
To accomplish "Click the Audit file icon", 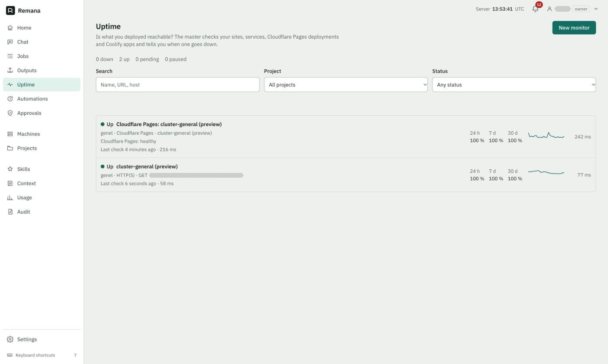I will [x=10, y=212].
